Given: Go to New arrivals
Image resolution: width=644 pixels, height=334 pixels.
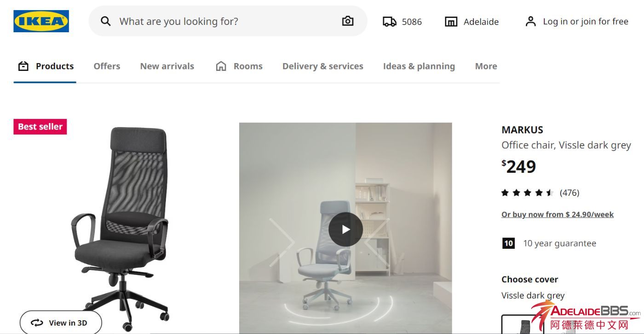Looking at the screenshot, I should (167, 66).
